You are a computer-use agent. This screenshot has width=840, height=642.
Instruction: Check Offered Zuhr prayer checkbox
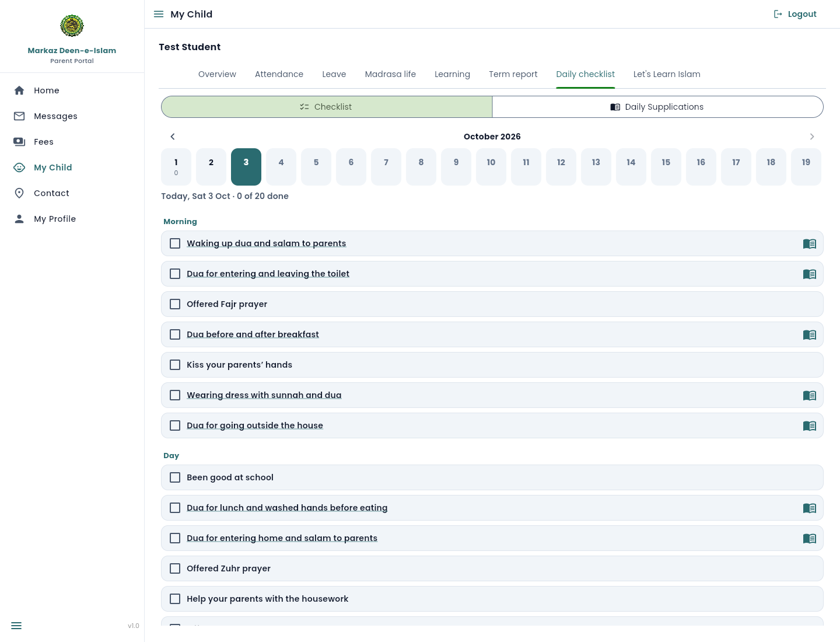tap(175, 568)
